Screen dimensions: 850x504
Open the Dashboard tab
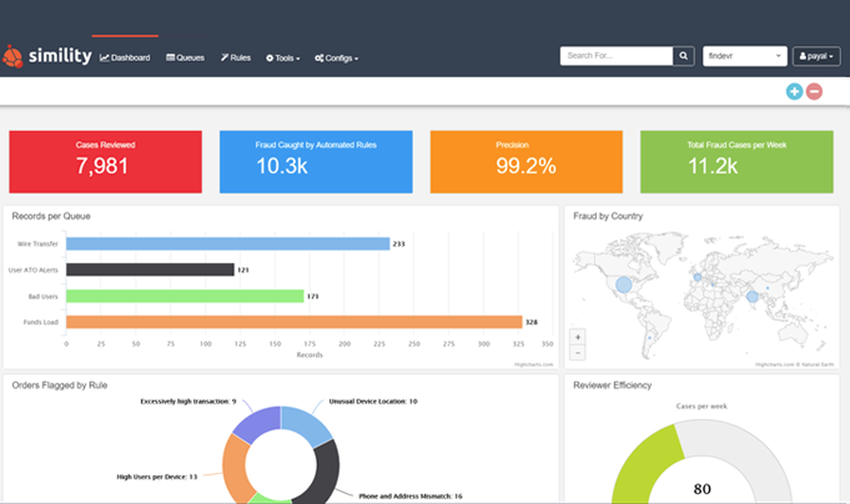(125, 58)
